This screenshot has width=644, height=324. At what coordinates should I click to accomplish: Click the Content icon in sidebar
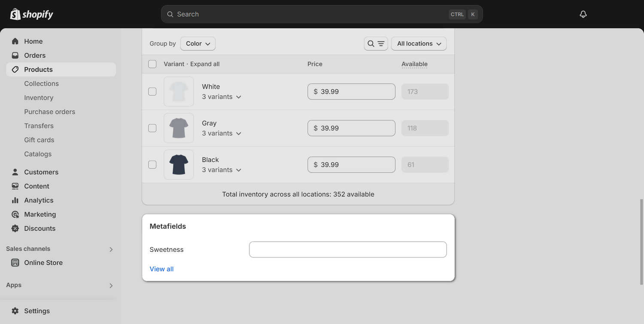coord(15,186)
